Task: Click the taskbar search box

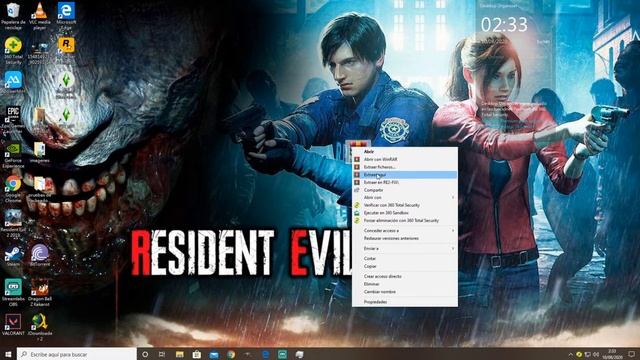Action: [x=77, y=354]
